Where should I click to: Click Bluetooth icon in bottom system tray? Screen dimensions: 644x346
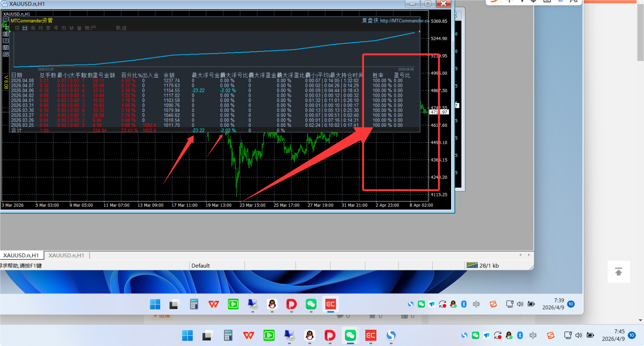coord(520,335)
